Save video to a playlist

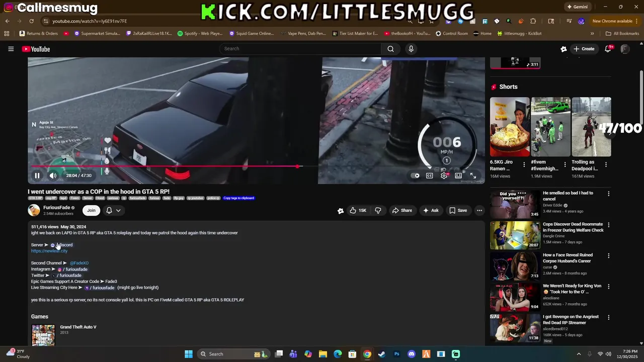tap(458, 210)
